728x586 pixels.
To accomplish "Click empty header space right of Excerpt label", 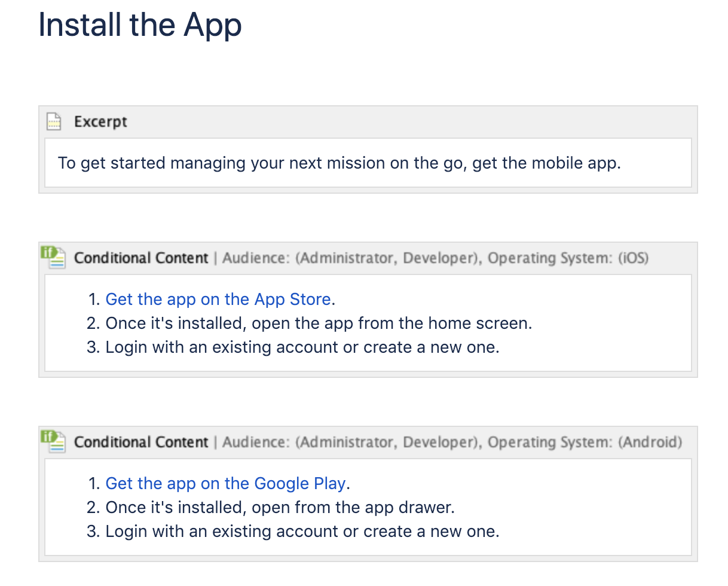I will tap(406, 121).
